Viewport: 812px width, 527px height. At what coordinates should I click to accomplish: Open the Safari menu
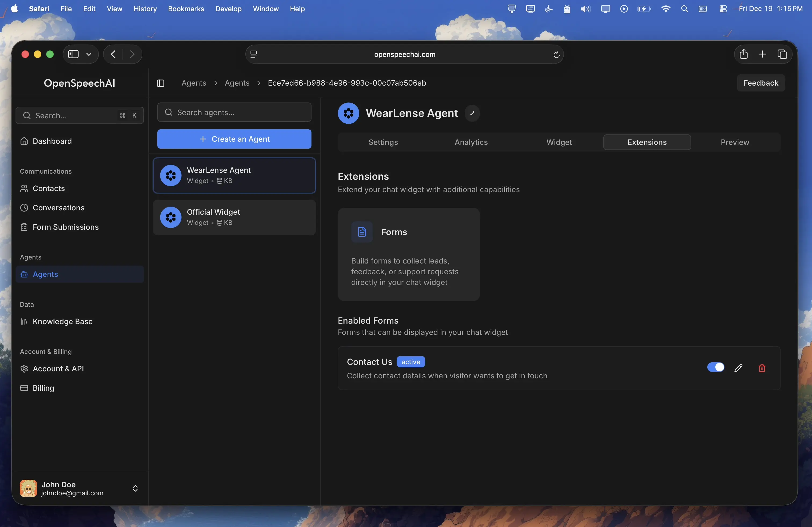click(x=39, y=9)
